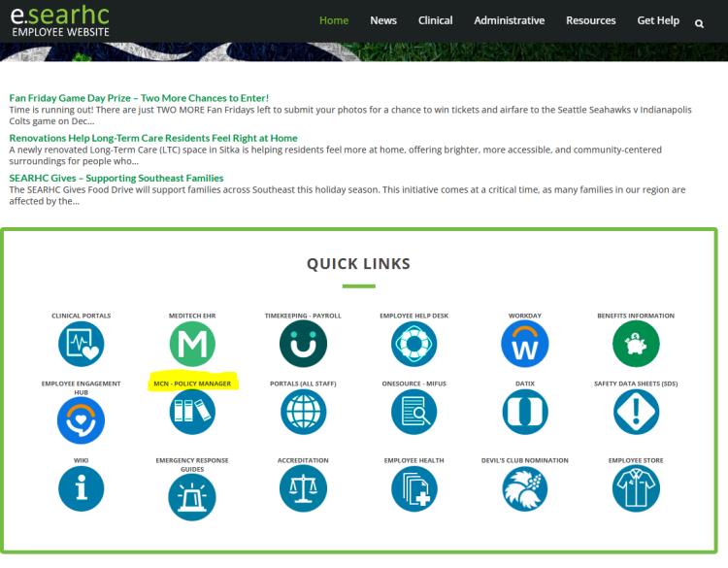728x568 pixels.
Task: Open the Workday icon
Action: [525, 345]
